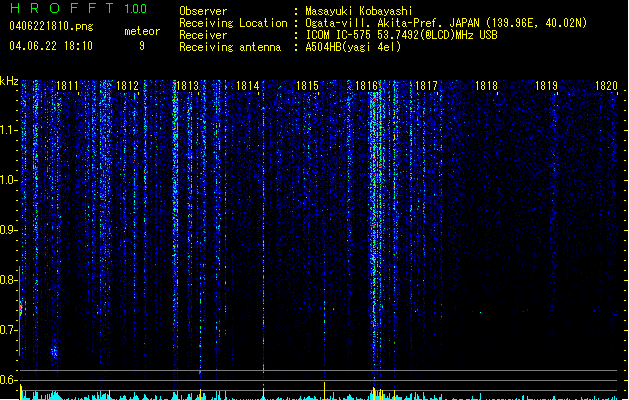
Task: Click the Receiver label
Action: click(x=203, y=35)
